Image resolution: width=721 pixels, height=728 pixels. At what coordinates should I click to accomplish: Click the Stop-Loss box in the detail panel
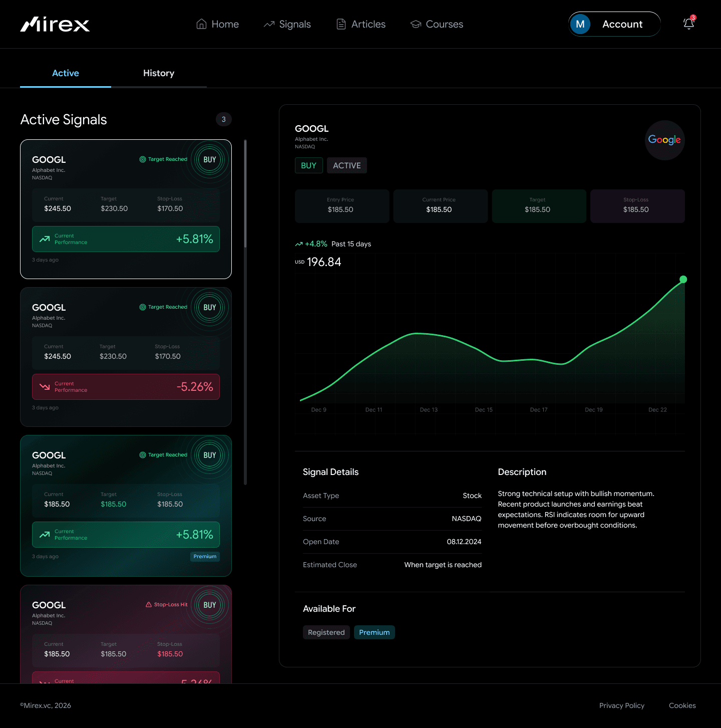point(638,206)
